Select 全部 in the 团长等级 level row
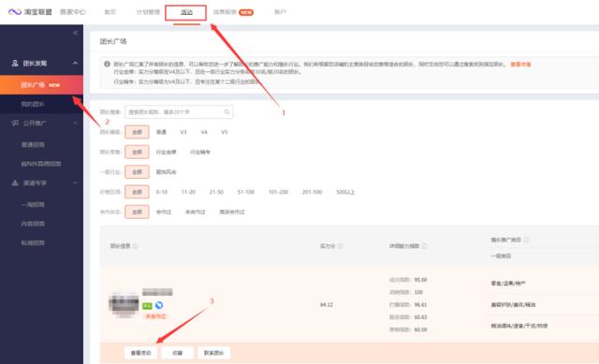 137,132
